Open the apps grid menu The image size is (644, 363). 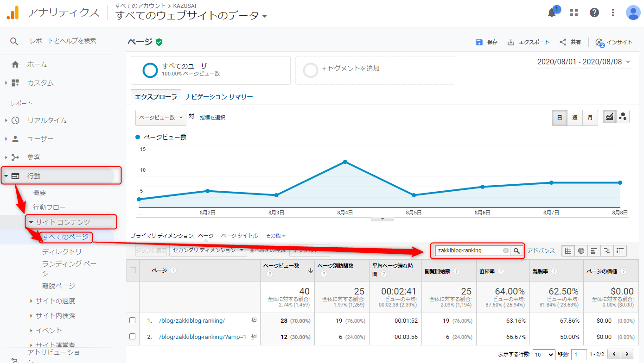pos(574,13)
